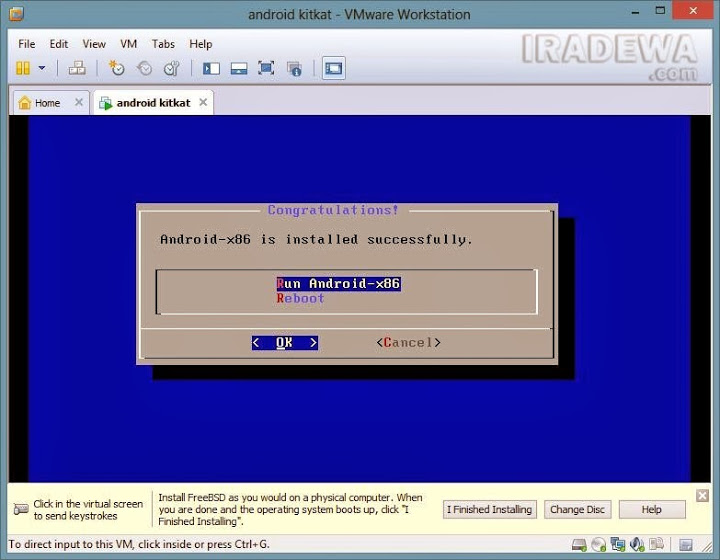Click I Finished Installing button
Viewport: 720px width, 560px height.
[x=489, y=510]
